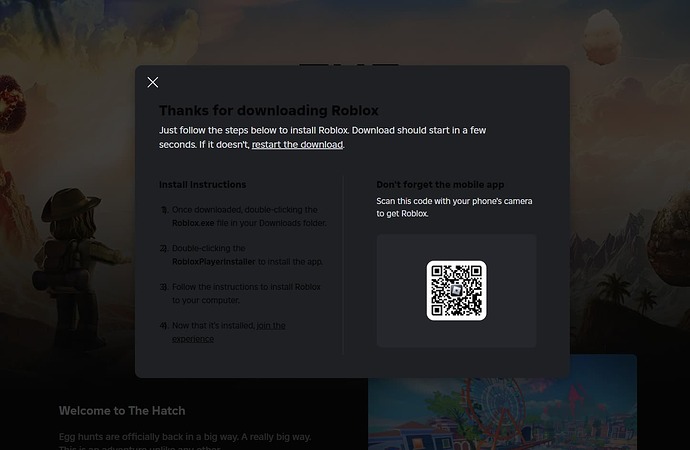Click the Roblox.exe text in step 1

click(193, 223)
